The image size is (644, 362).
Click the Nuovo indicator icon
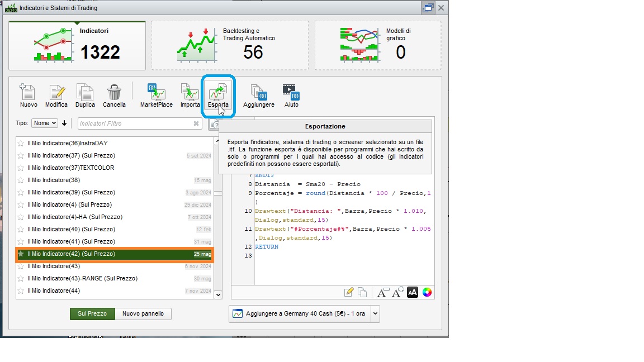coord(29,93)
